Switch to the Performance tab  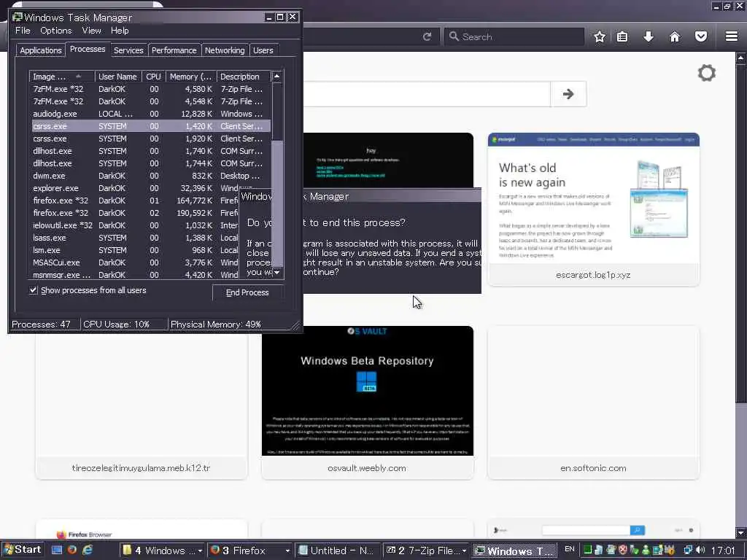[174, 50]
